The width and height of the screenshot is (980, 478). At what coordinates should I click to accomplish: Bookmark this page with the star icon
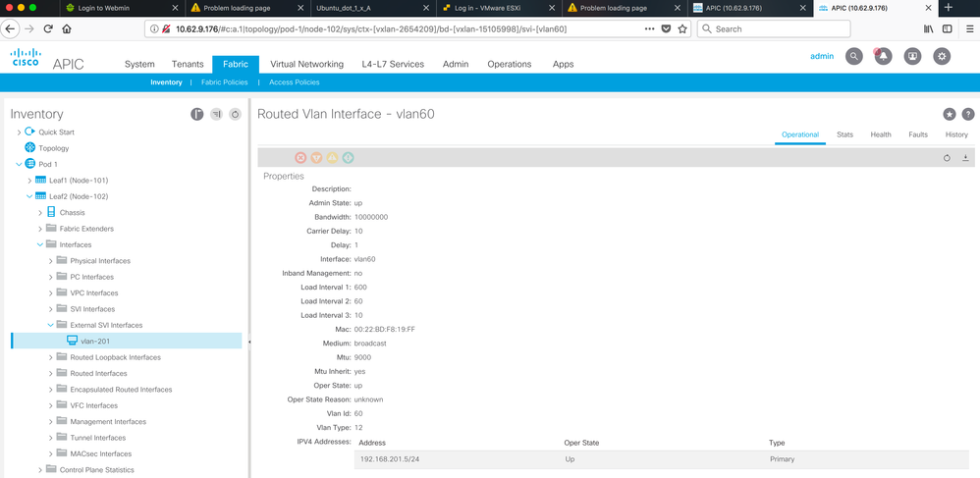tap(682, 28)
